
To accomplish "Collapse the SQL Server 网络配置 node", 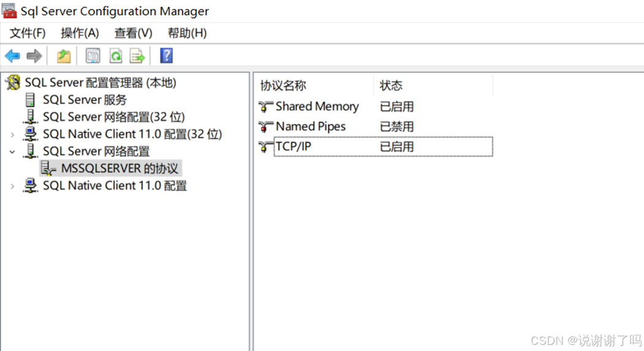I will click(12, 151).
